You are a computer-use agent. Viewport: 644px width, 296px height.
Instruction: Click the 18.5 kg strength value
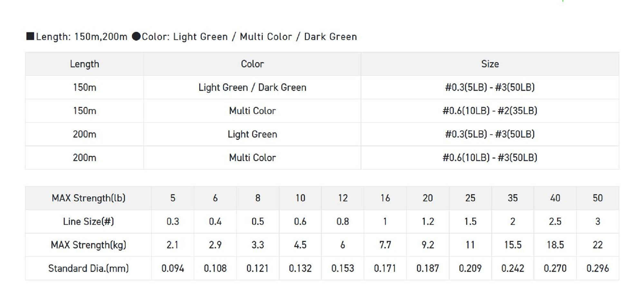tap(555, 245)
